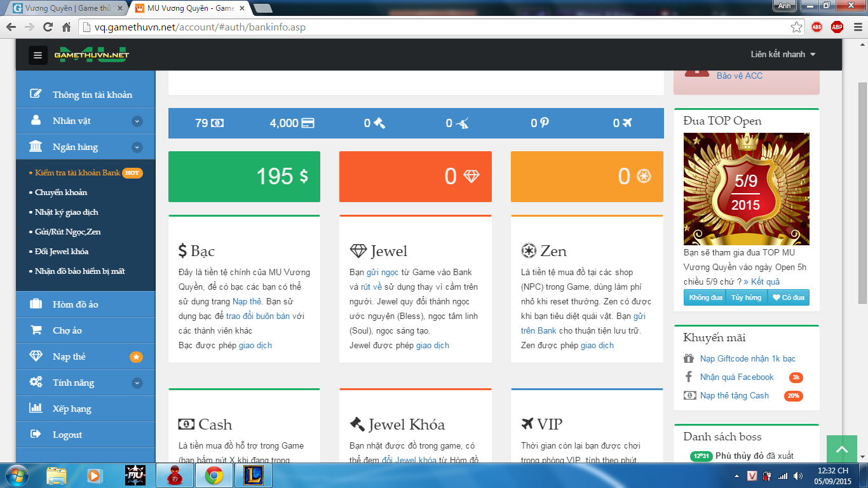The width and height of the screenshot is (868, 488).
Task: Expand the "Nhân vật" sidebar menu
Action: pyautogui.click(x=137, y=121)
